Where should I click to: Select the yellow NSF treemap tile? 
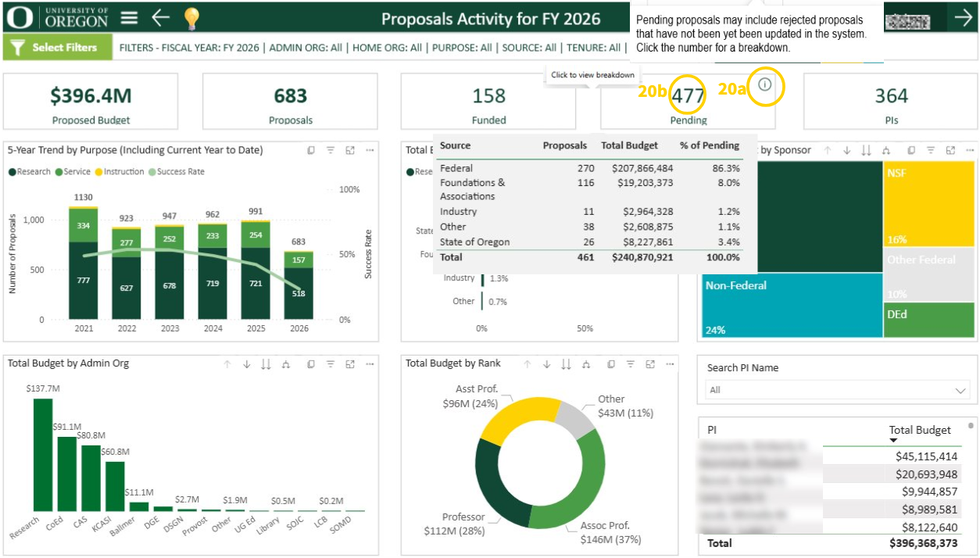(x=929, y=204)
